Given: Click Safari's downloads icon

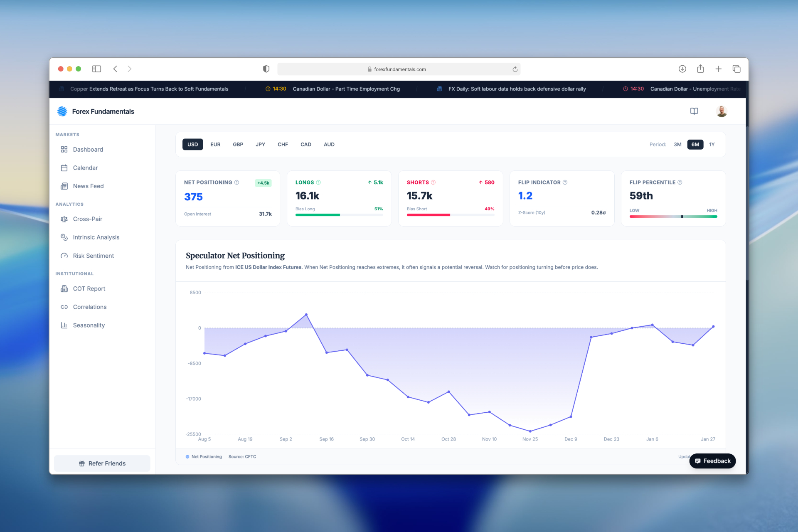Looking at the screenshot, I should pos(682,69).
